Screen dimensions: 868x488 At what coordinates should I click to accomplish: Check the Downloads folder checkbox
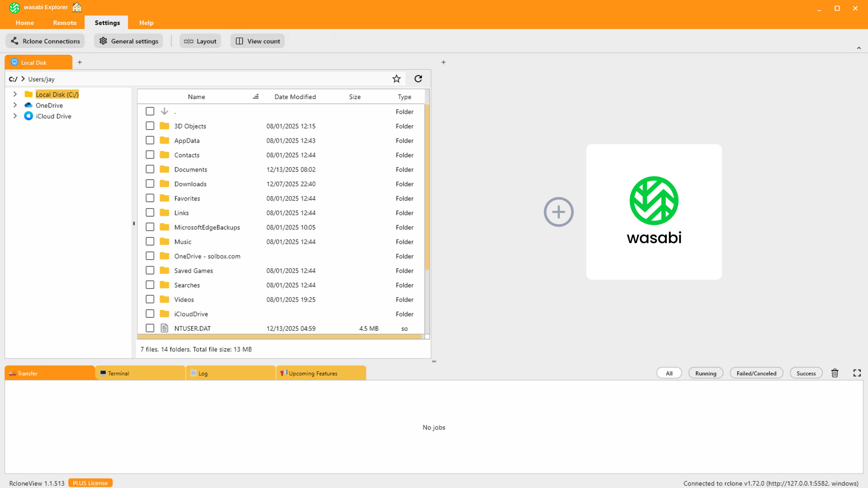coord(150,183)
